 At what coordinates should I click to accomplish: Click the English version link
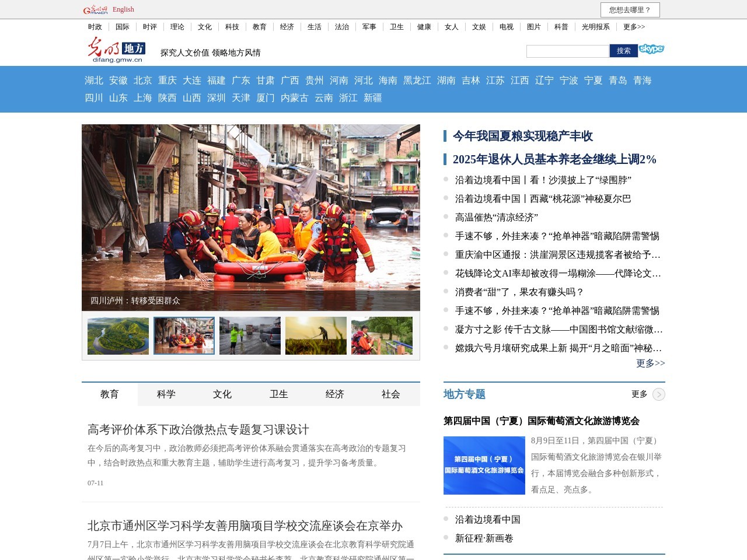pyautogui.click(x=123, y=9)
